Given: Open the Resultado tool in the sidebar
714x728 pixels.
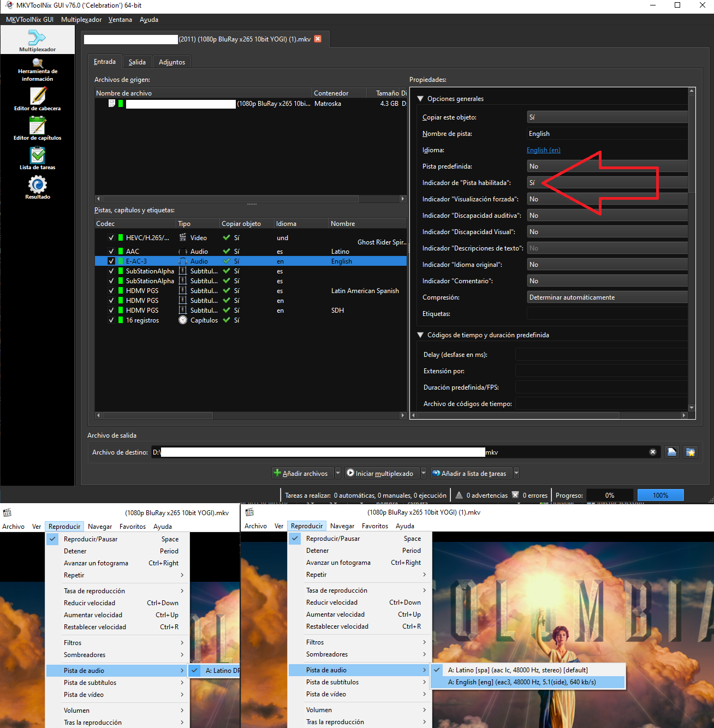Looking at the screenshot, I should [x=37, y=188].
